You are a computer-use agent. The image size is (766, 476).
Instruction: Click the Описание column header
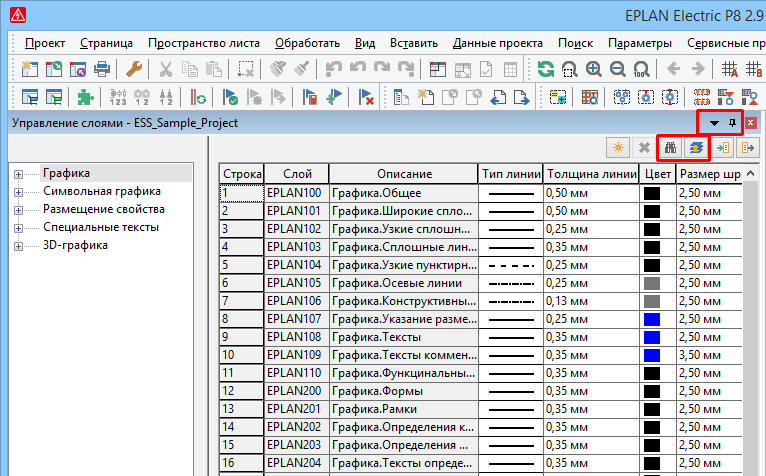[404, 174]
